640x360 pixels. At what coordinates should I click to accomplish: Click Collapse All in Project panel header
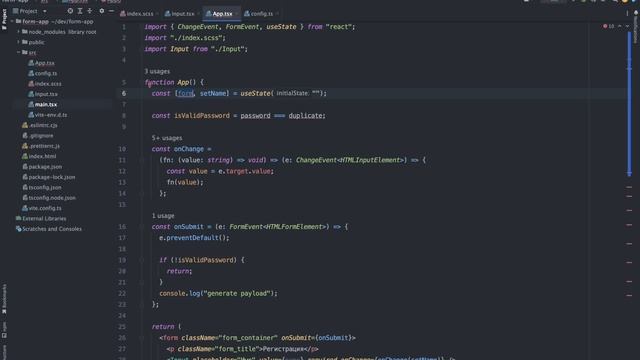90,11
